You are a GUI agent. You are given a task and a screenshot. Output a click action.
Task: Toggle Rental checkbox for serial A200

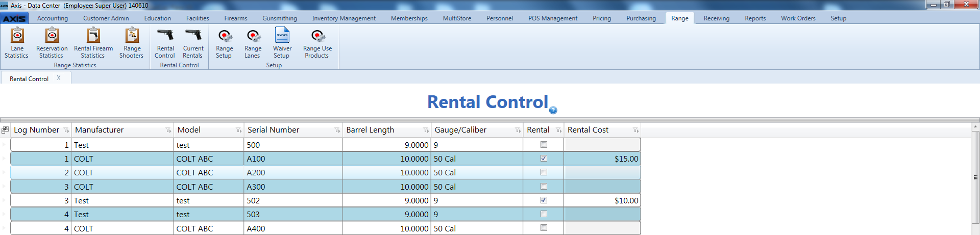(x=544, y=172)
